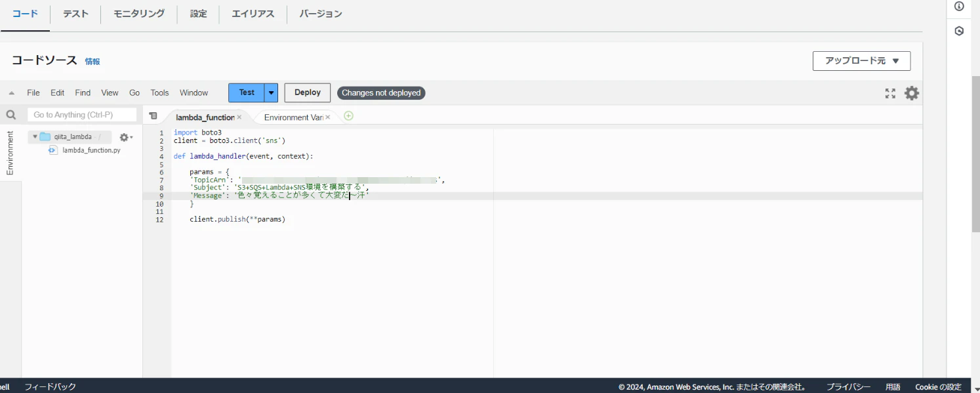The height and width of the screenshot is (393, 980).
Task: Open the File menu
Action: (33, 93)
